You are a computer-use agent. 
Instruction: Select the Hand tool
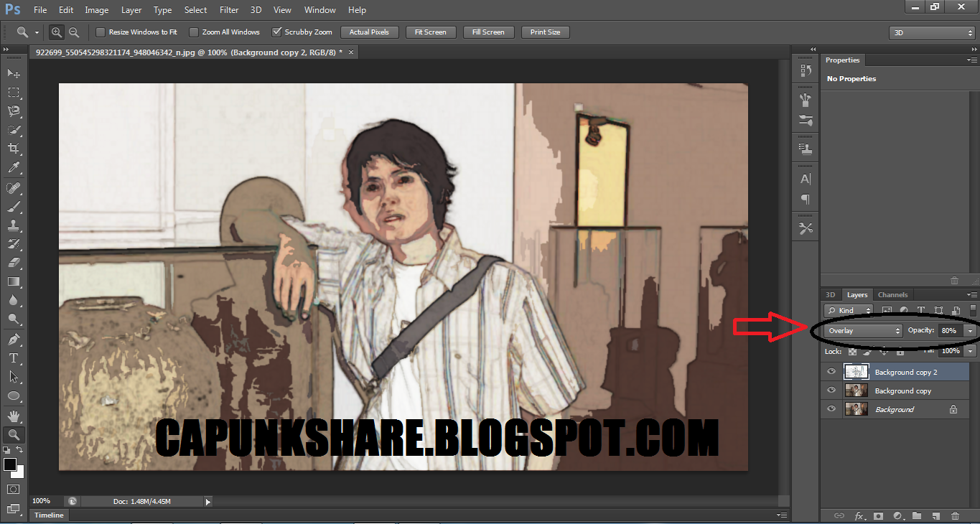pyautogui.click(x=14, y=416)
